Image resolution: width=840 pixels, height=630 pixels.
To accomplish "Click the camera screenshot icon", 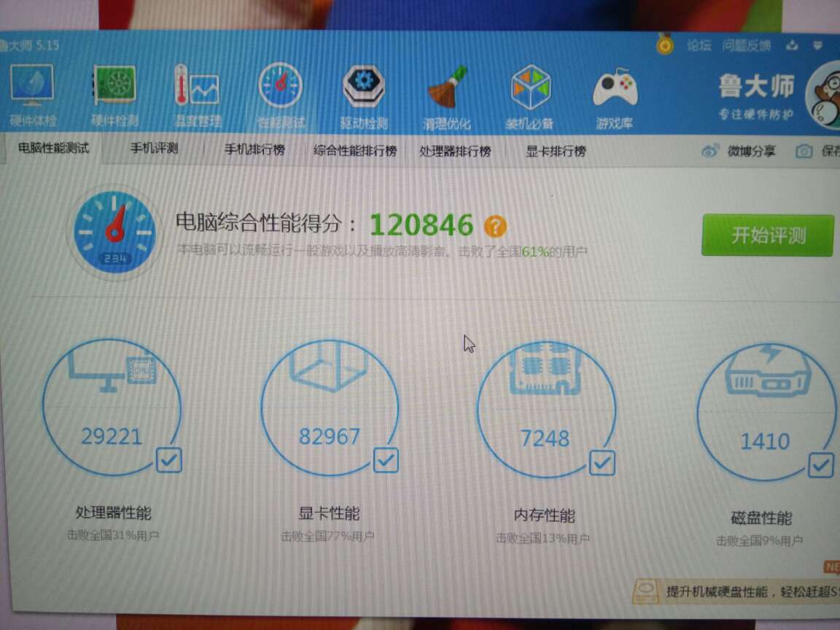I will [x=804, y=152].
